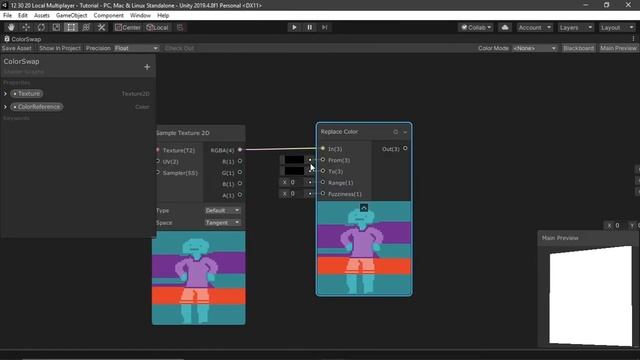Image resolution: width=640 pixels, height=360 pixels.
Task: Toggle the Blackboard panel visibility
Action: 578,48
